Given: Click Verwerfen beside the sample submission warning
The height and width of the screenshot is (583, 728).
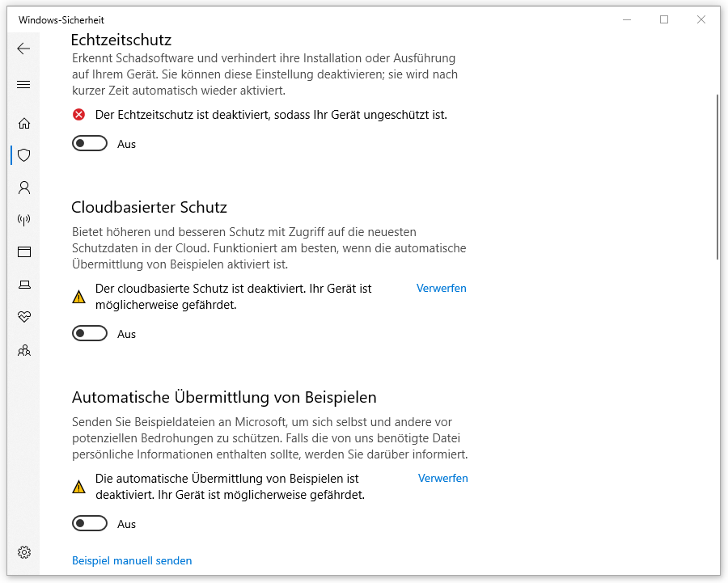Looking at the screenshot, I should click(x=442, y=478).
